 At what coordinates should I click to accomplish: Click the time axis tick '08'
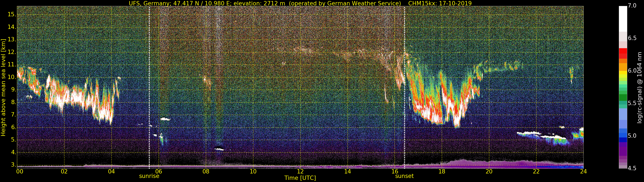tap(206, 172)
